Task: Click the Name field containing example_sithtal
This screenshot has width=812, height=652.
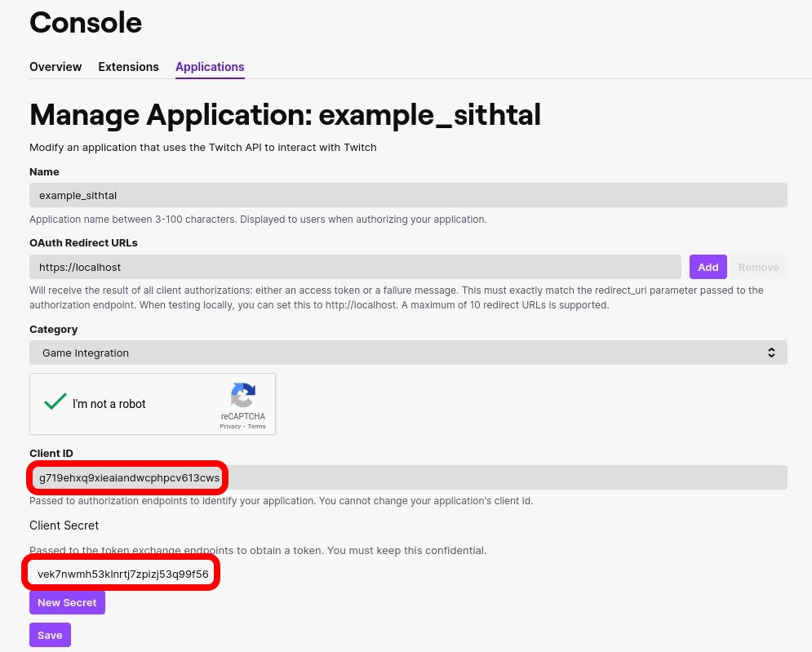Action: pos(408,195)
